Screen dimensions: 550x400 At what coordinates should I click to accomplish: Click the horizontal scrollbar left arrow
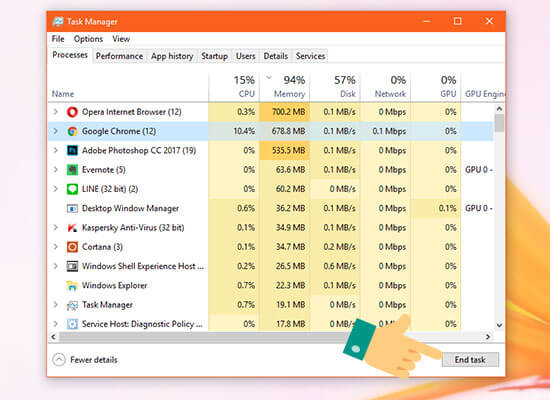point(53,337)
